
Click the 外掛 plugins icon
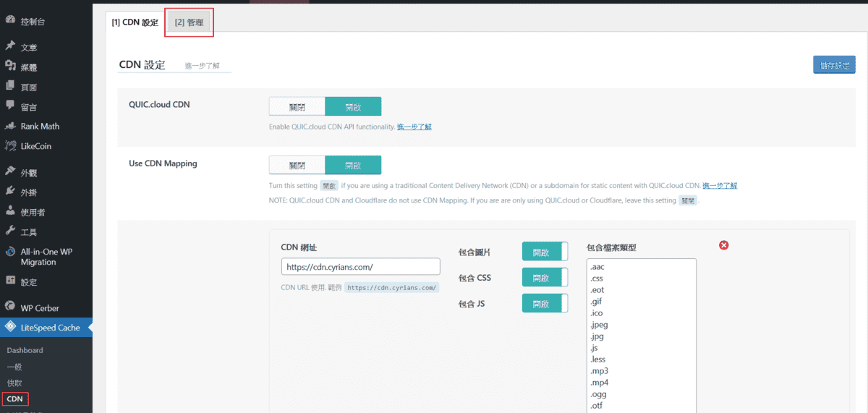tap(11, 192)
